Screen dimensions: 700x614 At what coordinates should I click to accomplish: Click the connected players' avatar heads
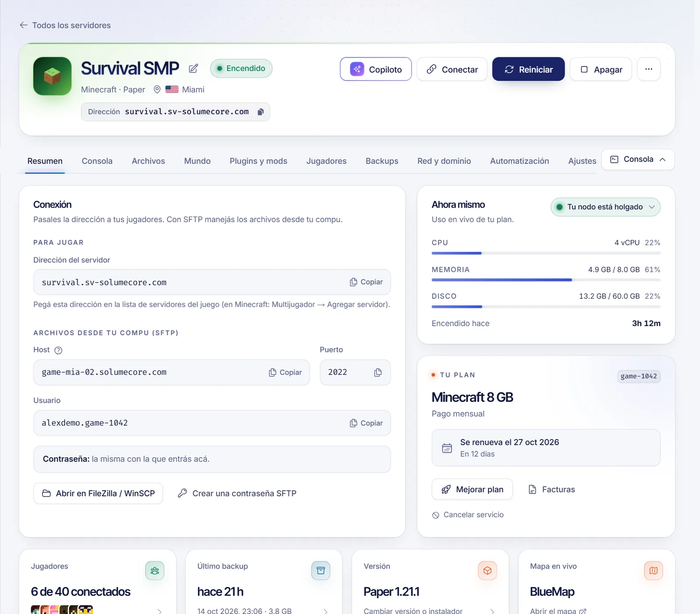[x=62, y=609]
